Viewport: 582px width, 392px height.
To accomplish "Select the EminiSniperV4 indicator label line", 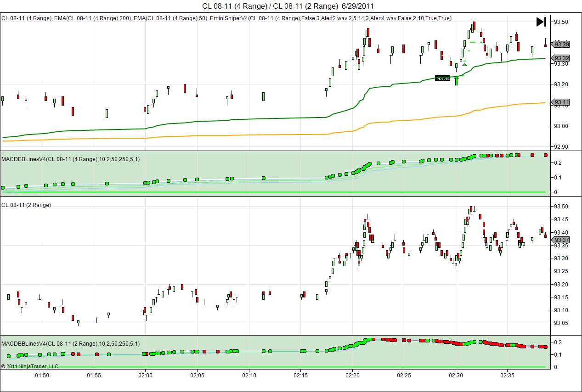I will point(226,18).
